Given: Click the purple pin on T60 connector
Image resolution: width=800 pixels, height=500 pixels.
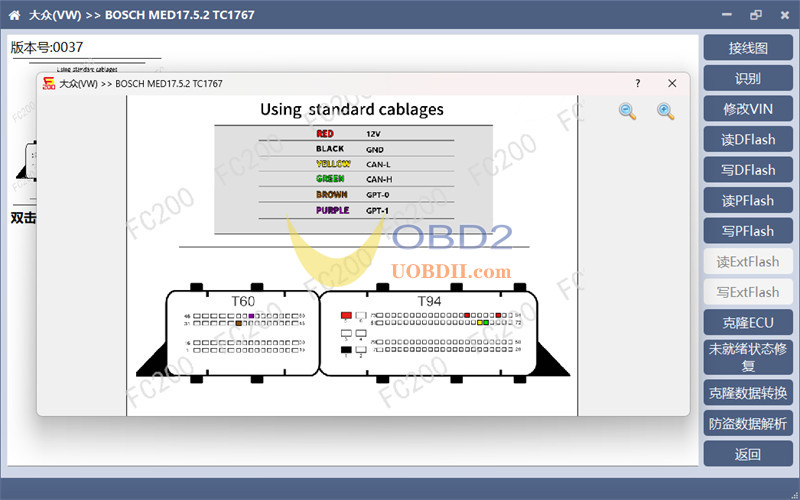Looking at the screenshot, I should (252, 316).
